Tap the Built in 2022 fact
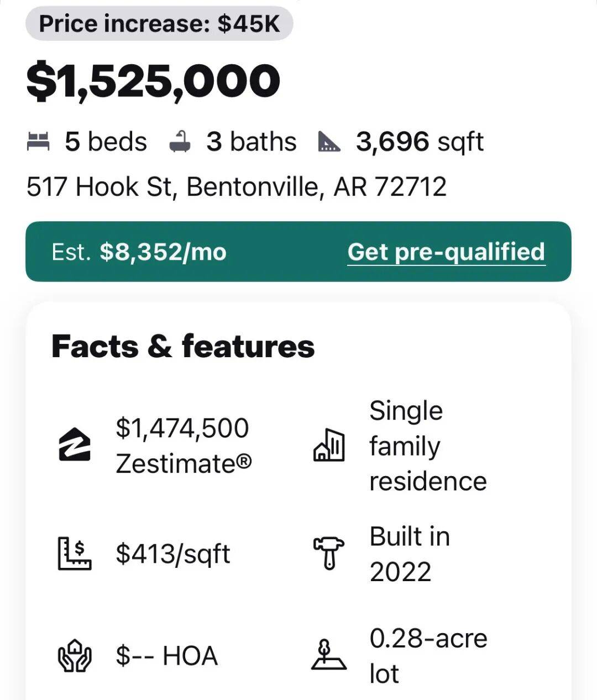This screenshot has width=597, height=700. pyautogui.click(x=410, y=553)
